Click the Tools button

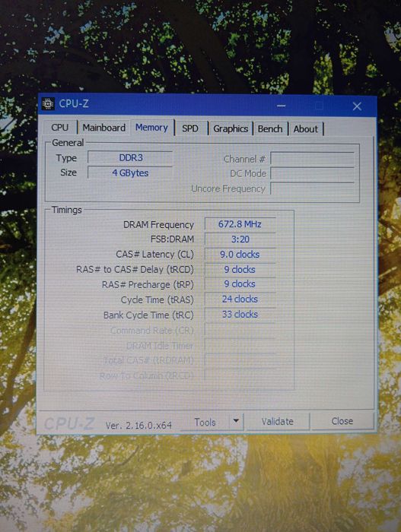pos(205,422)
